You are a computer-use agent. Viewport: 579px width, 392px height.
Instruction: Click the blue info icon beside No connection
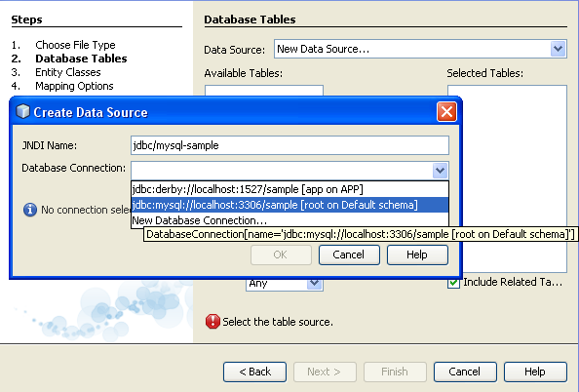click(x=30, y=210)
